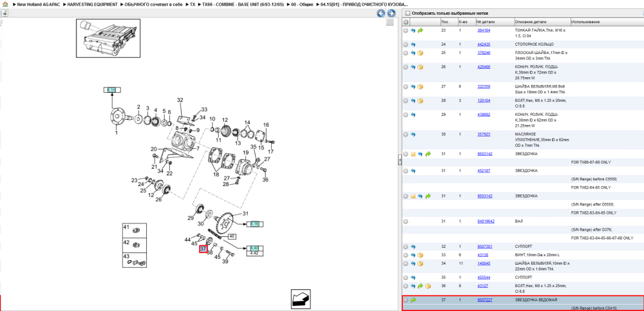Select item 43 in the kit box
Screen dimensions: 644x311
[x=135, y=259]
